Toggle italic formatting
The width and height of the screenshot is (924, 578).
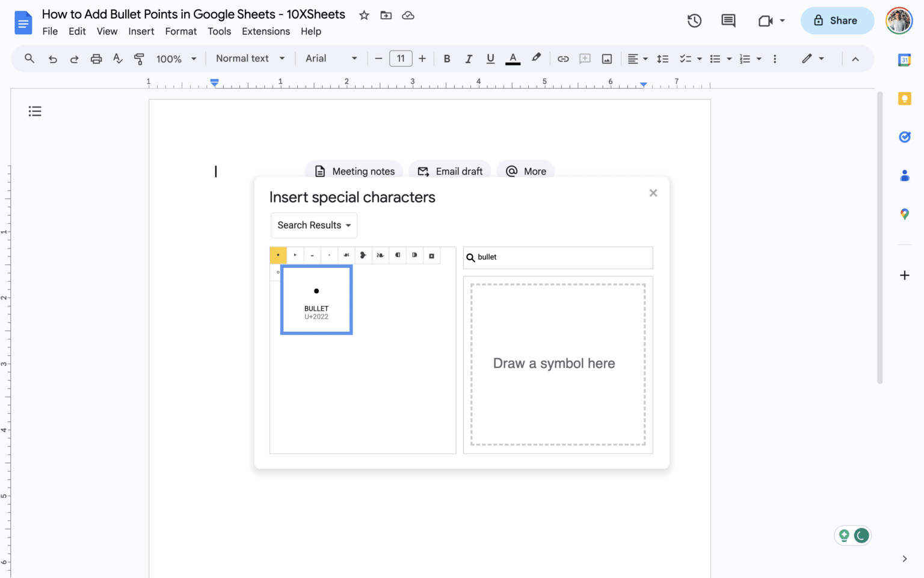(469, 58)
